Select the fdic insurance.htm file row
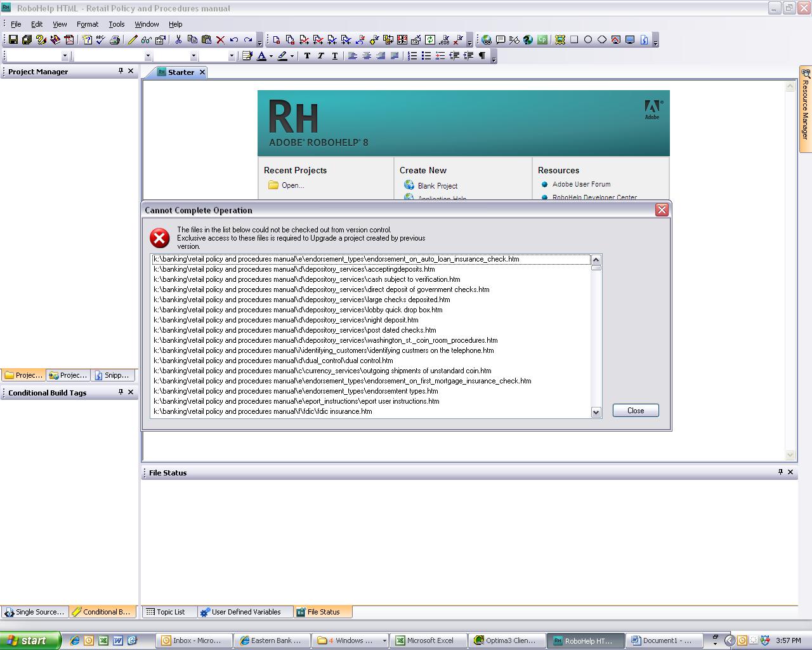Viewport: 812px width, 650px height. point(370,411)
